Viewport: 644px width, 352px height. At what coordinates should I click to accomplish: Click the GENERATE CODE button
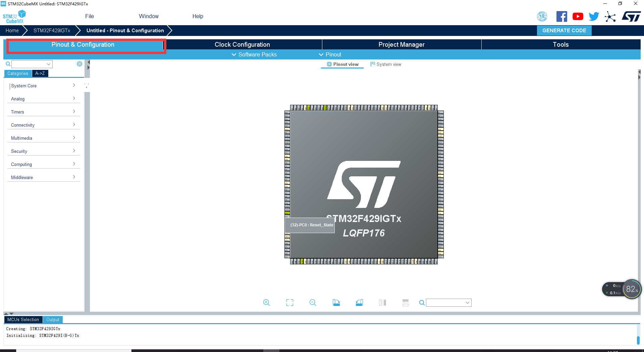[564, 30]
